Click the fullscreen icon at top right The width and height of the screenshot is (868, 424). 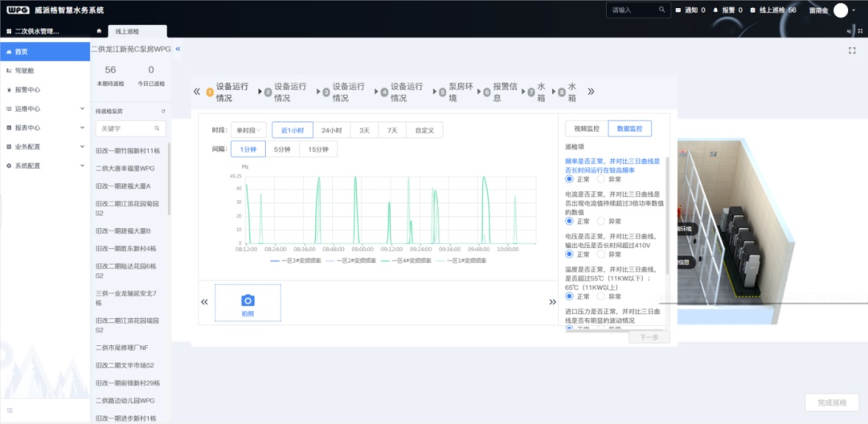pyautogui.click(x=851, y=50)
